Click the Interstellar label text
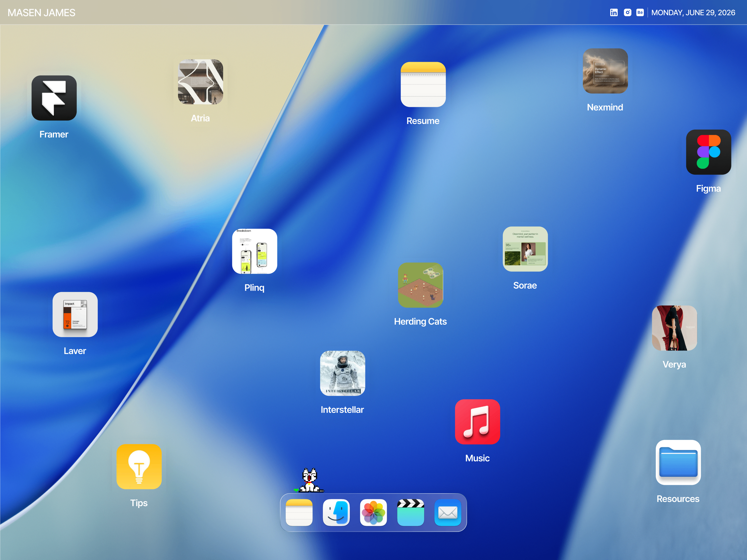The height and width of the screenshot is (560, 747). pyautogui.click(x=342, y=409)
